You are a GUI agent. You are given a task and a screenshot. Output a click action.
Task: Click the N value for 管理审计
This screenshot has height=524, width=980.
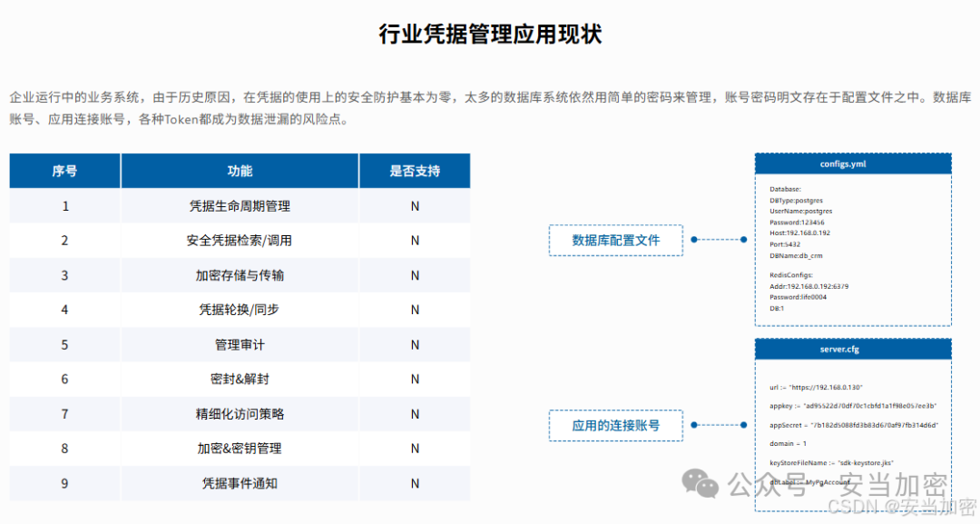[x=415, y=345]
